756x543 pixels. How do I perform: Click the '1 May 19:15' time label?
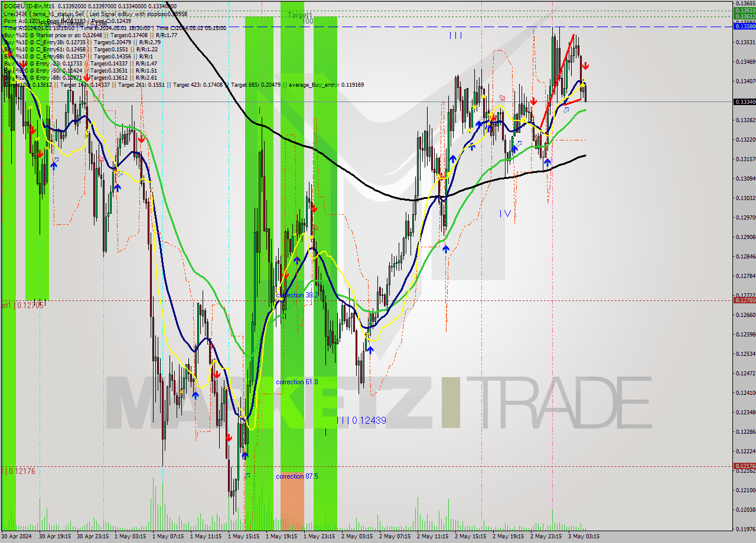[x=282, y=536]
